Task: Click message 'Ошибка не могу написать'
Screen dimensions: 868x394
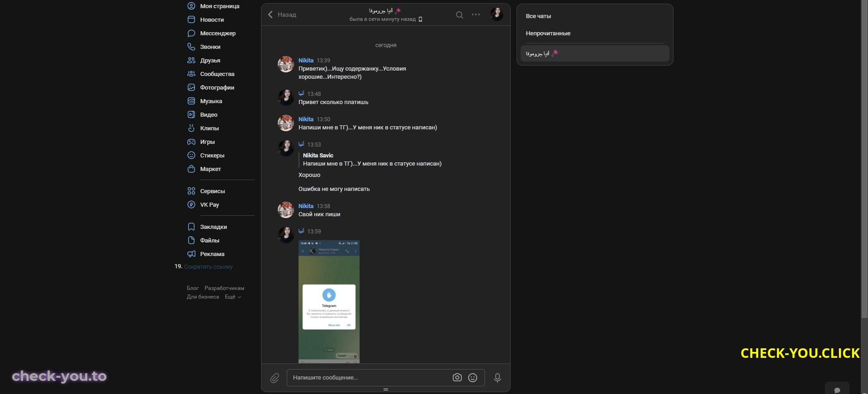Action: (x=334, y=189)
